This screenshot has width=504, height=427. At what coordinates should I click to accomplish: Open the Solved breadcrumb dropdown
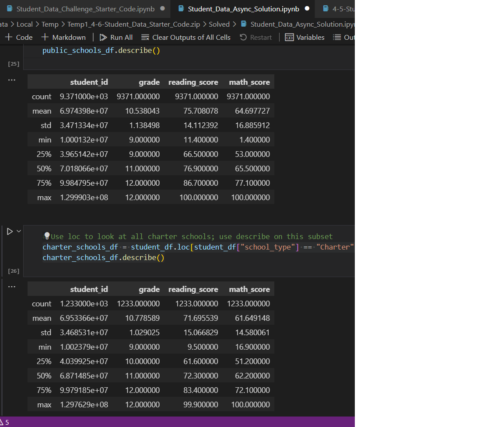point(219,24)
